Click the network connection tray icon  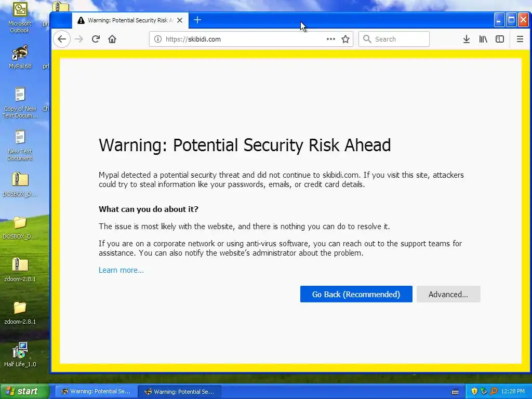click(x=484, y=392)
